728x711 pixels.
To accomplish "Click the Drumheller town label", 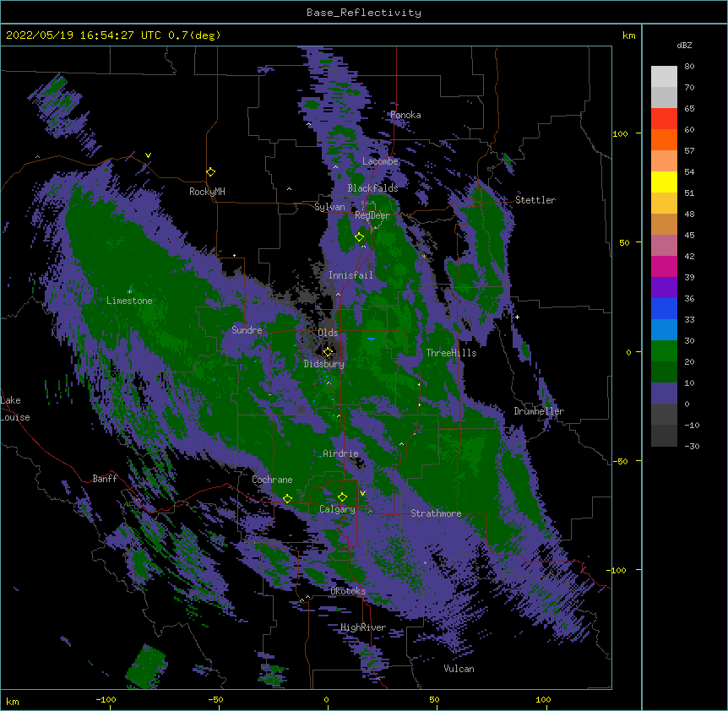I will pyautogui.click(x=539, y=411).
